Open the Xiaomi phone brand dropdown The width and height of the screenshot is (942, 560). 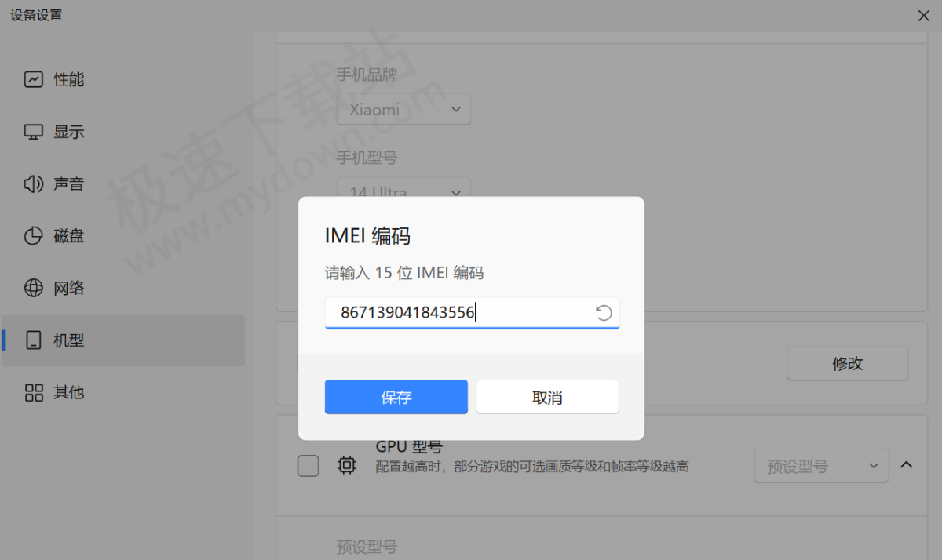click(403, 109)
